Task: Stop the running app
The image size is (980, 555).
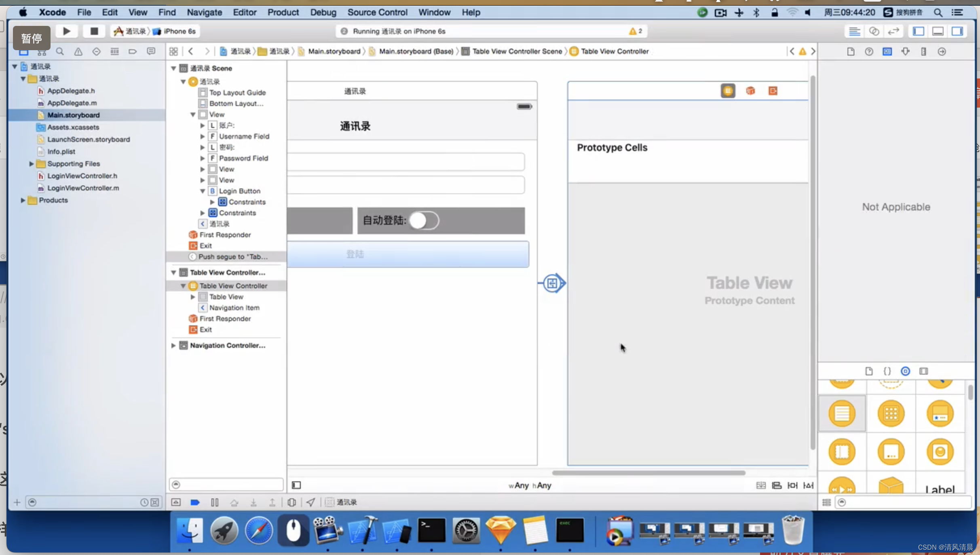Action: (94, 31)
